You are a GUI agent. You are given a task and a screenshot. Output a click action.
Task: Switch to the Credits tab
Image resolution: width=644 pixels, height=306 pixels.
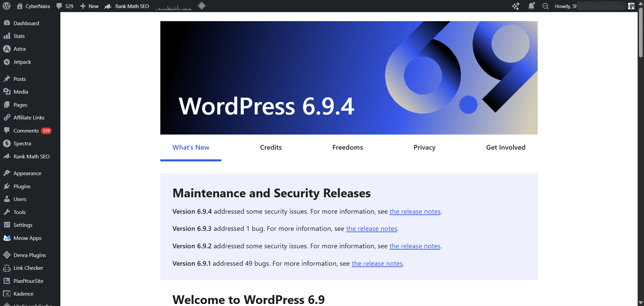(271, 147)
